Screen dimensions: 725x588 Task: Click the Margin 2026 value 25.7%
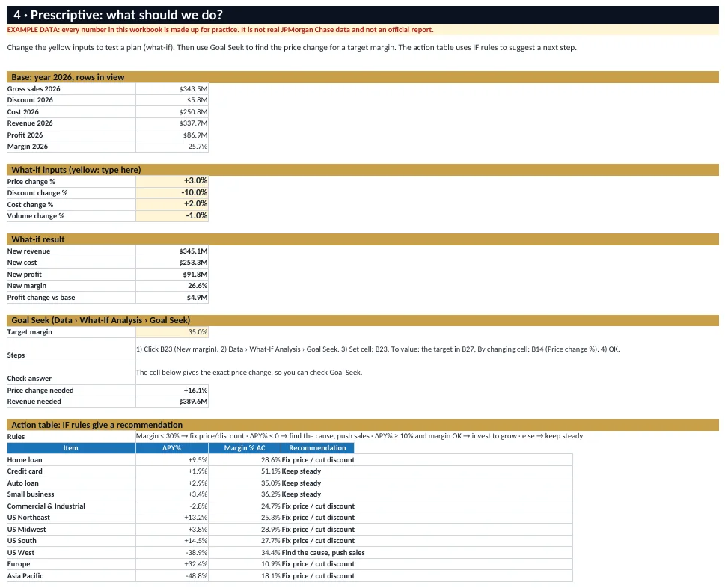(x=172, y=147)
